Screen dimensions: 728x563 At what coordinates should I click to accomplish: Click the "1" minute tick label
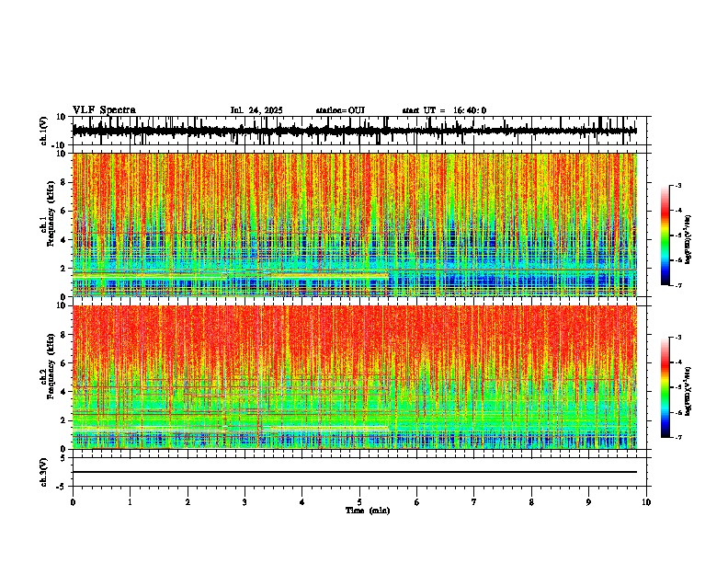click(x=130, y=502)
